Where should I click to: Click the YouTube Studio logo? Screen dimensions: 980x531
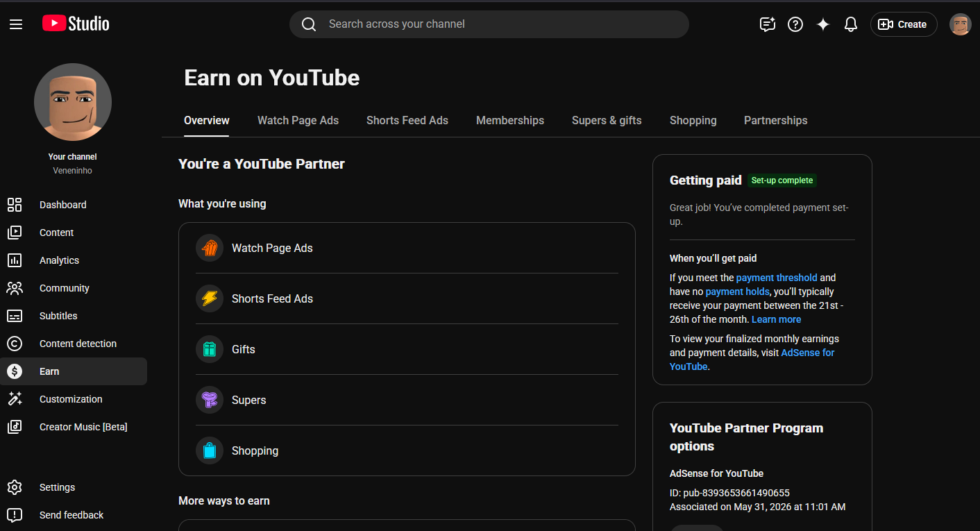coord(76,24)
